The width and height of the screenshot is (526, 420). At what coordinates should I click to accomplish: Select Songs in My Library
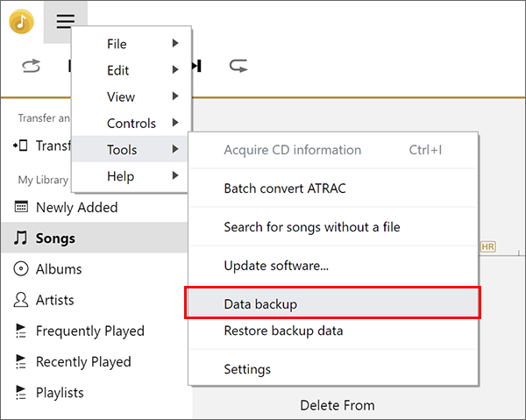[55, 238]
